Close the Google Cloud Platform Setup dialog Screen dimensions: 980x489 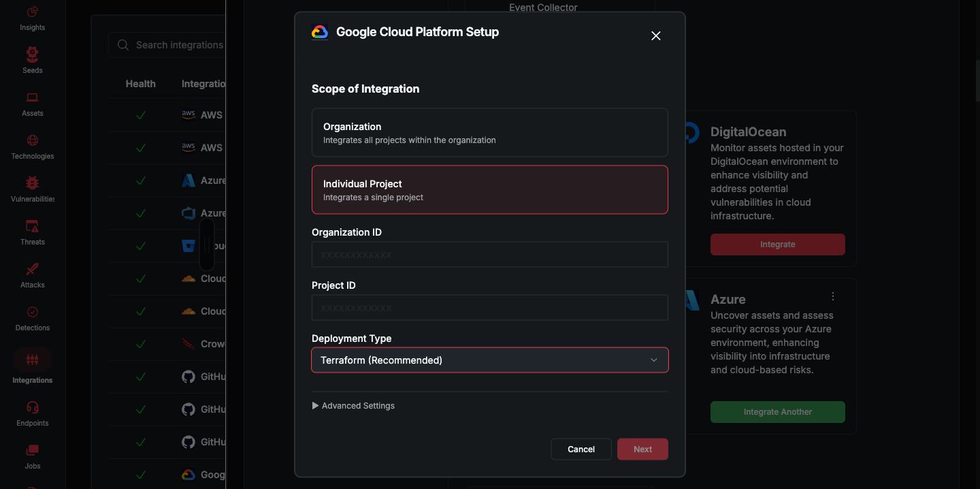(656, 35)
